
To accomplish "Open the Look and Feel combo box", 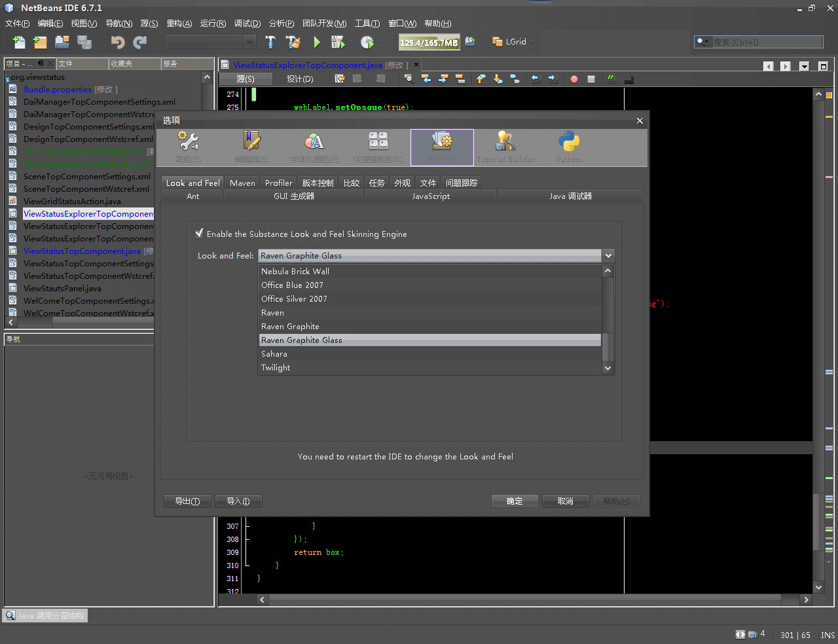I will pos(437,255).
